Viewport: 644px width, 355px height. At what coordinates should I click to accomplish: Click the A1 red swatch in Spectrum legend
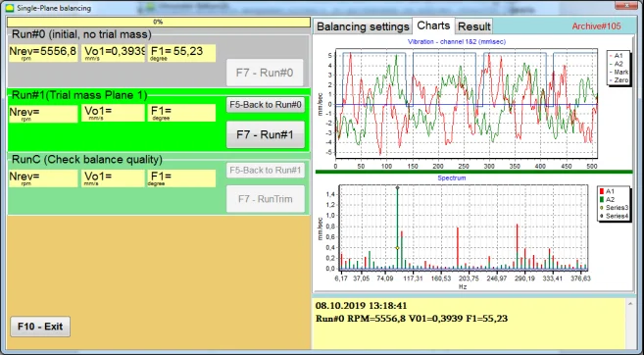point(602,191)
